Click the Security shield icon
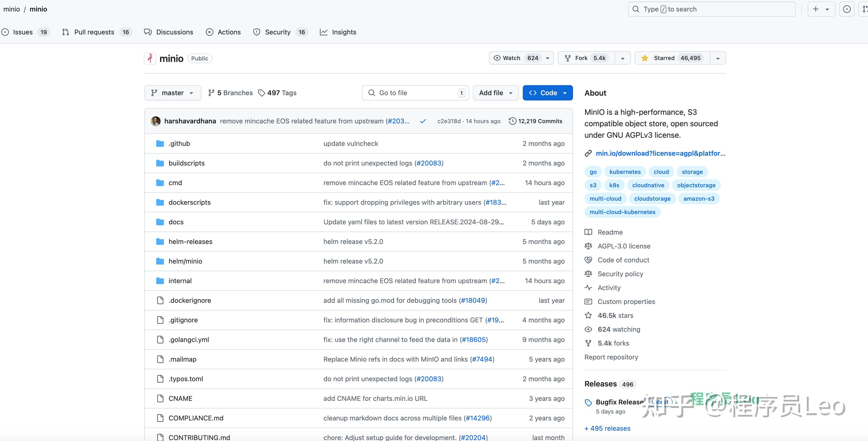Viewport: 868px width, 441px height. tap(257, 32)
